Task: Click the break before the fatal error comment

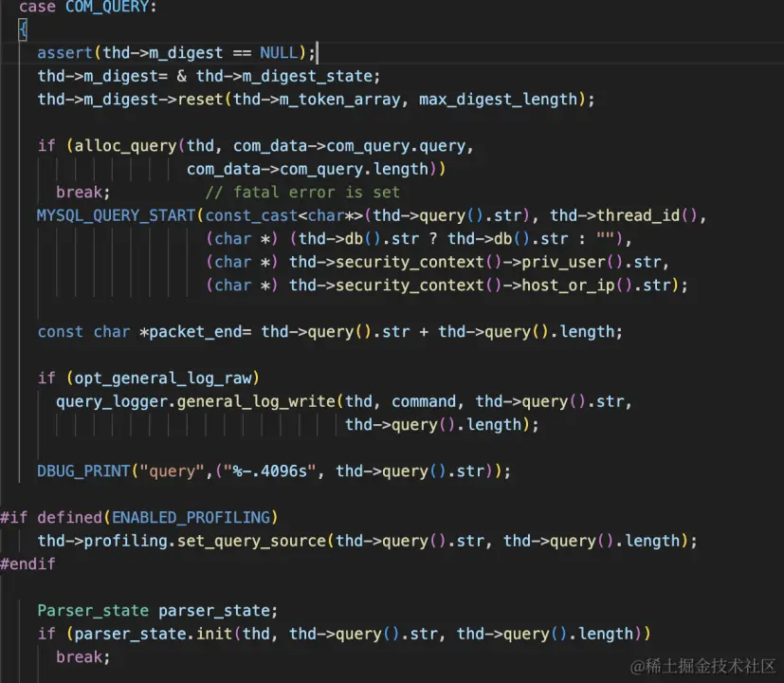Action: pos(79,193)
